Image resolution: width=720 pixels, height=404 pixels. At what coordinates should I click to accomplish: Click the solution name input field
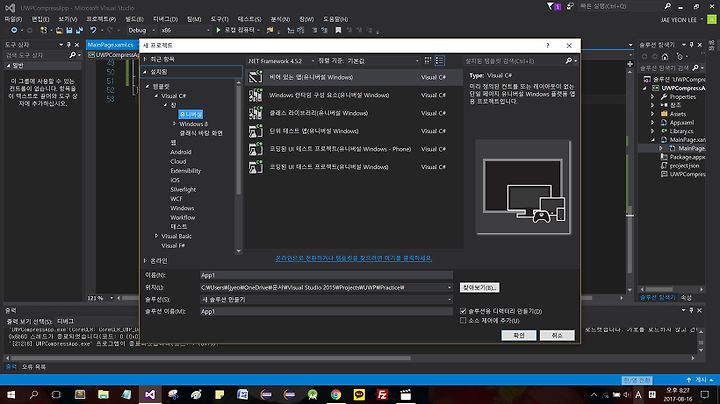326,311
